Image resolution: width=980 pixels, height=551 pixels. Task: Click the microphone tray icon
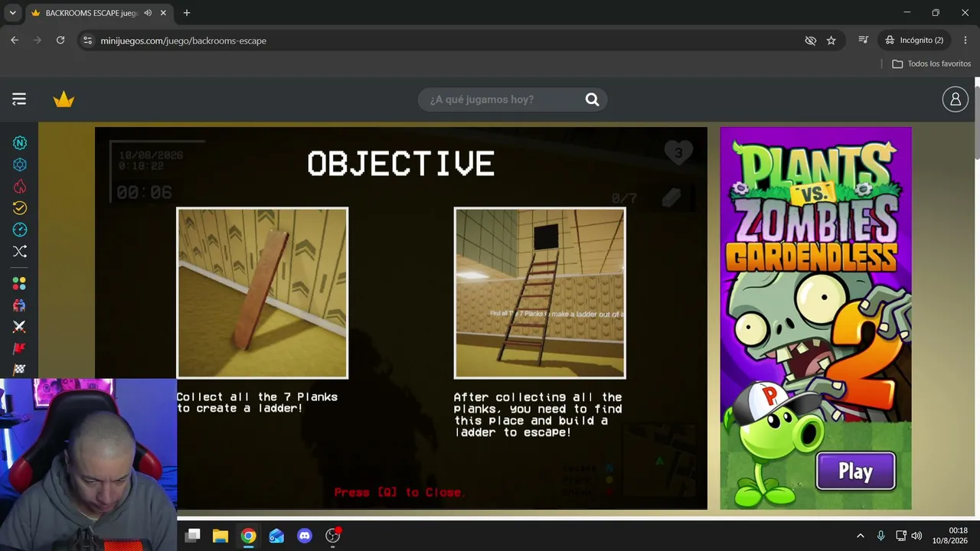coord(880,536)
